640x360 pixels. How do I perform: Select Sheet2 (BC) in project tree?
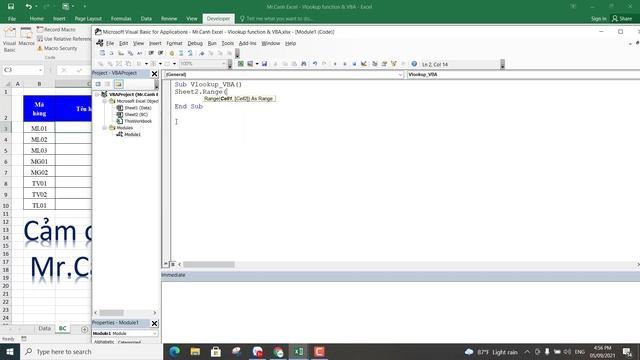pos(133,115)
